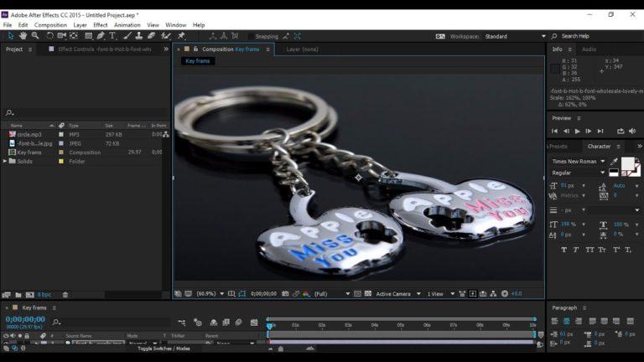Open the Times New Roman font dropdown
Image resolution: width=644 pixels, height=362 pixels.
point(578,161)
